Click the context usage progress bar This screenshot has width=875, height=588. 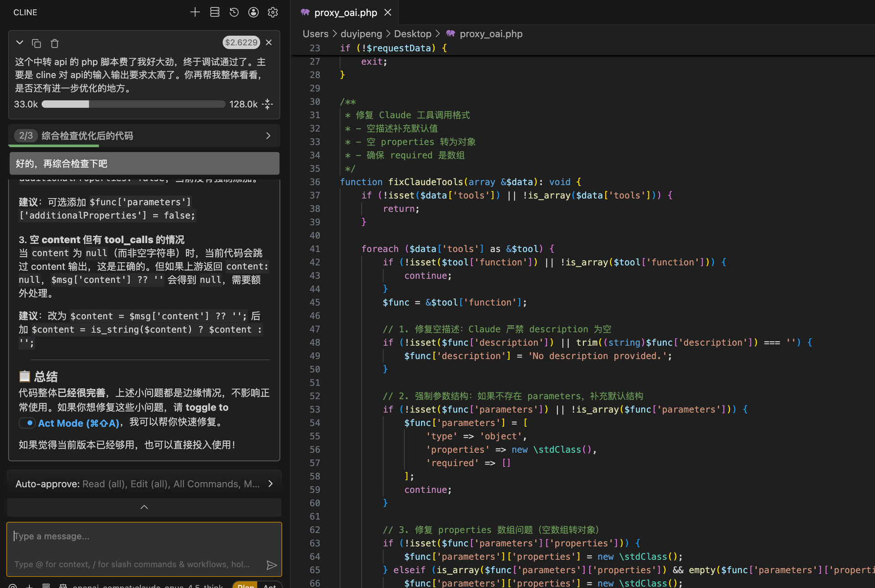[x=134, y=104]
